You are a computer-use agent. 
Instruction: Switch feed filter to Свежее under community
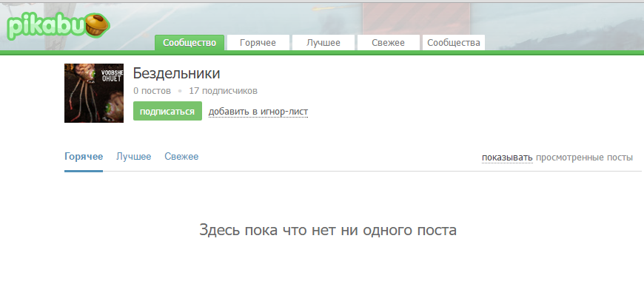181,156
